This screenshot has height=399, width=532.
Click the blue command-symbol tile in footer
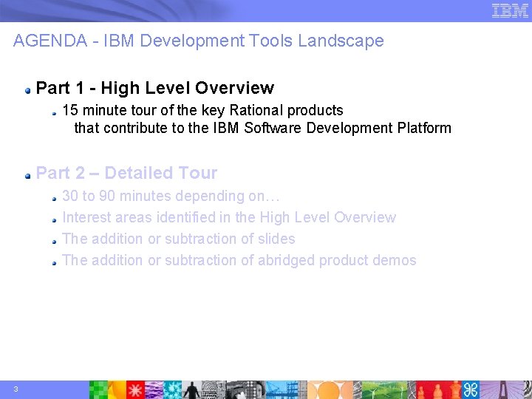coord(470,390)
